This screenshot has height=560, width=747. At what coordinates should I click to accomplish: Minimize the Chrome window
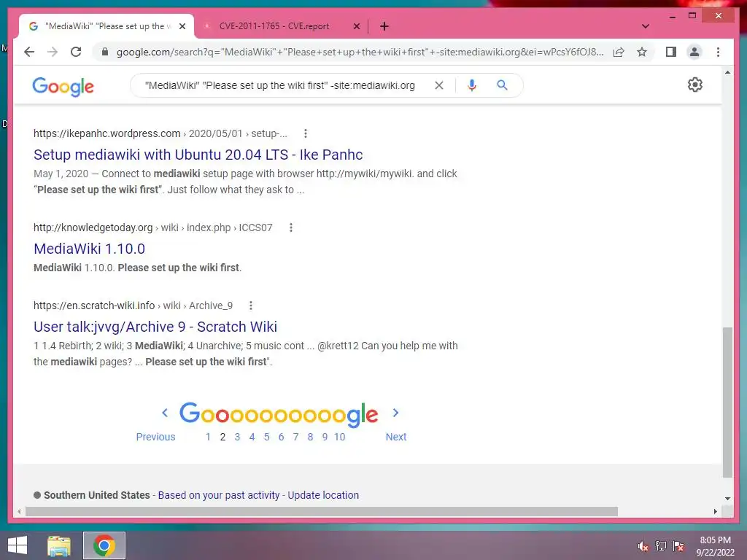(672, 16)
